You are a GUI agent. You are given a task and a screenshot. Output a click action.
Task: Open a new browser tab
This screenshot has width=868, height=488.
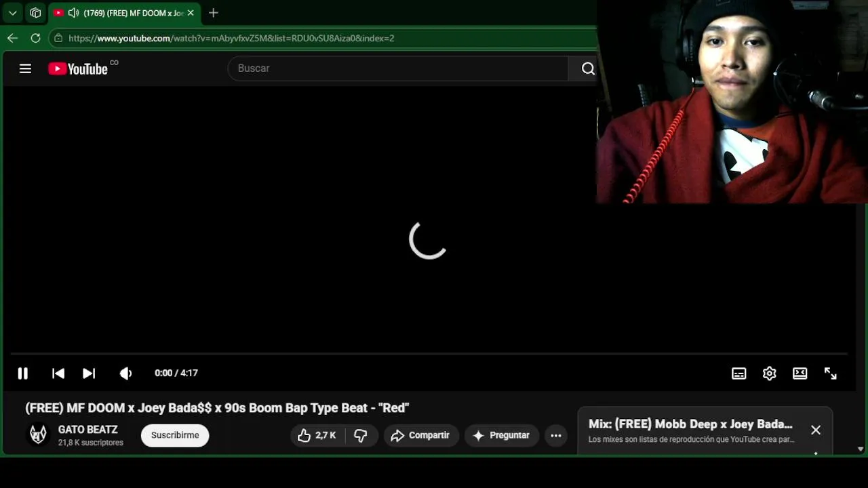click(x=213, y=13)
